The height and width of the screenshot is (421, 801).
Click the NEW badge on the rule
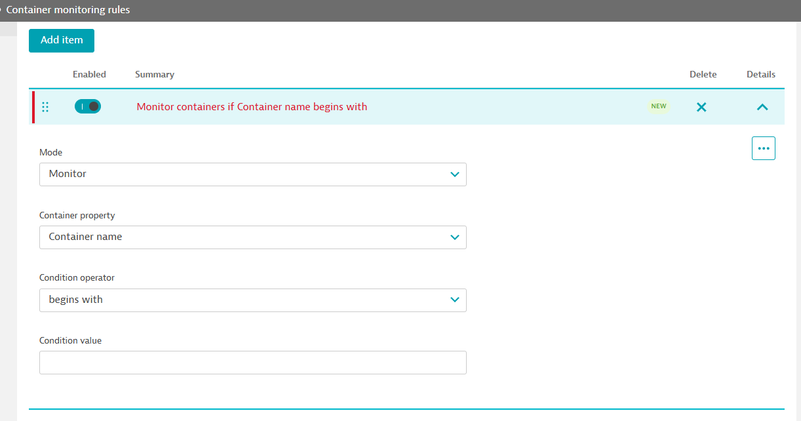[658, 106]
